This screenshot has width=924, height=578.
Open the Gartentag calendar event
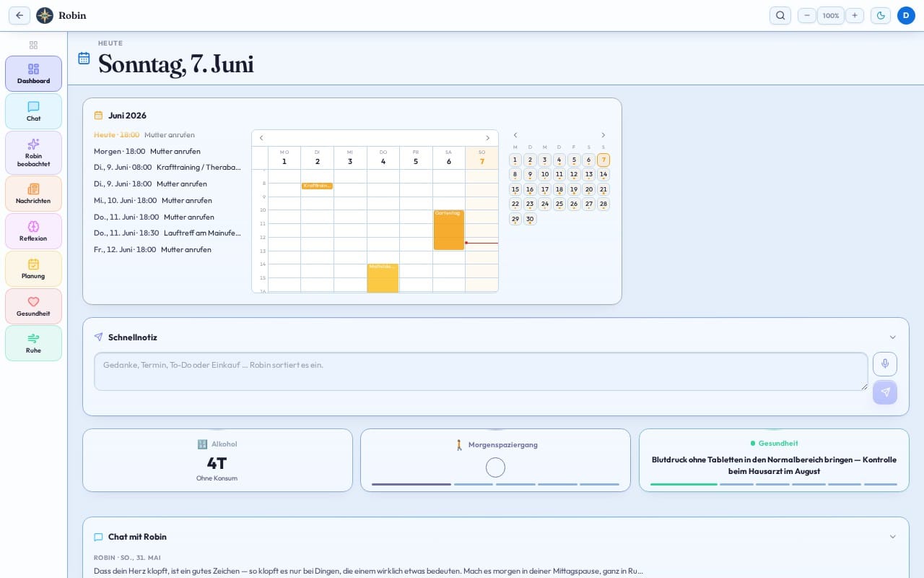449,230
